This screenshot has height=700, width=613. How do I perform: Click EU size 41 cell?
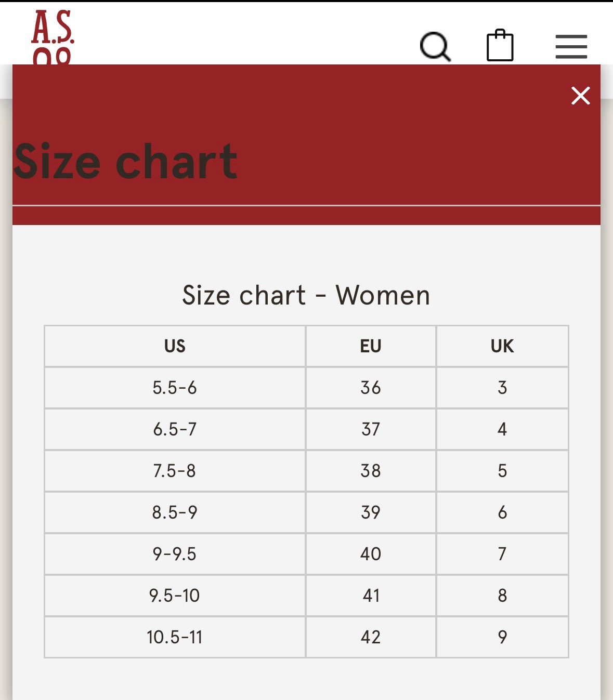coord(371,596)
